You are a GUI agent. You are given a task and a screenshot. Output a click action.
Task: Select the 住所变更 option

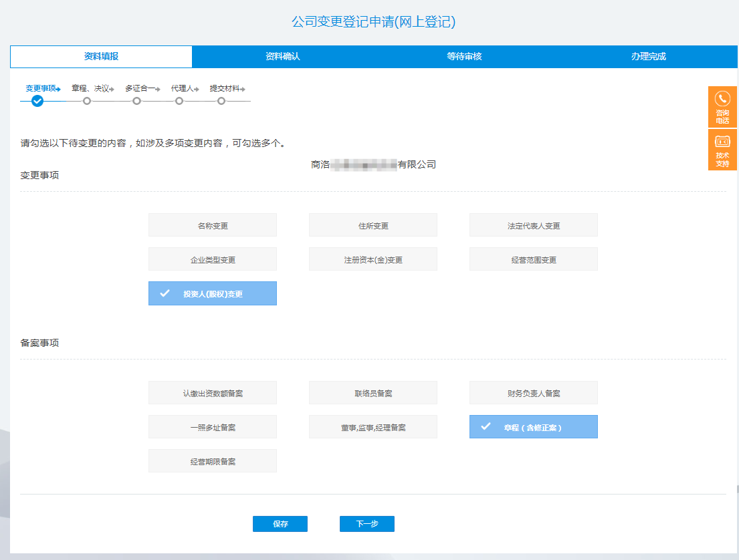[373, 225]
